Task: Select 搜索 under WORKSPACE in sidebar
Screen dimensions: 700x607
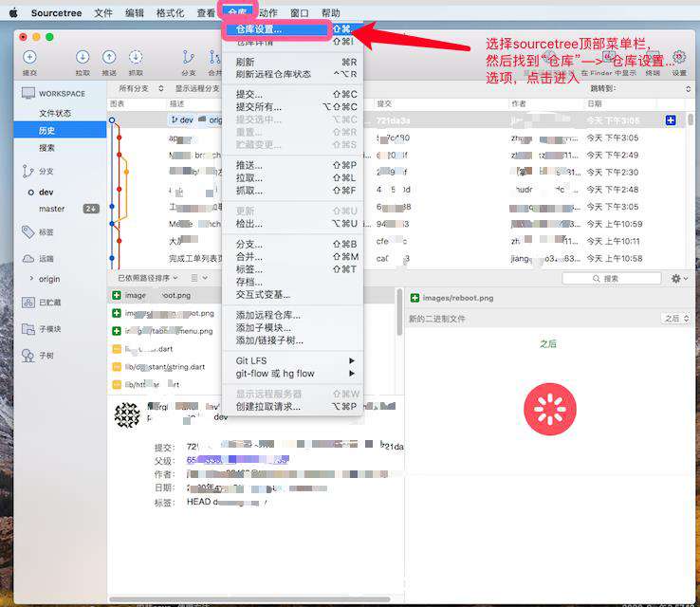Action: 60,148
